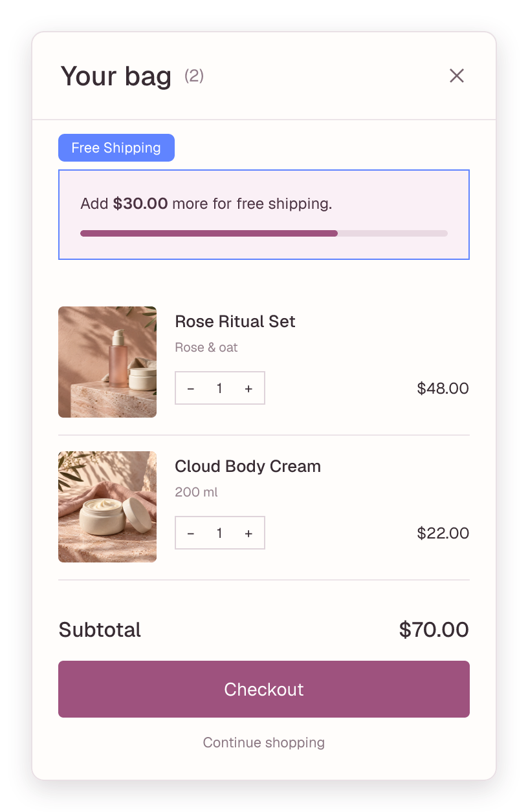The image size is (528, 812).
Task: Decrease Cloud Body Cream quantity with minus
Action: tap(190, 533)
